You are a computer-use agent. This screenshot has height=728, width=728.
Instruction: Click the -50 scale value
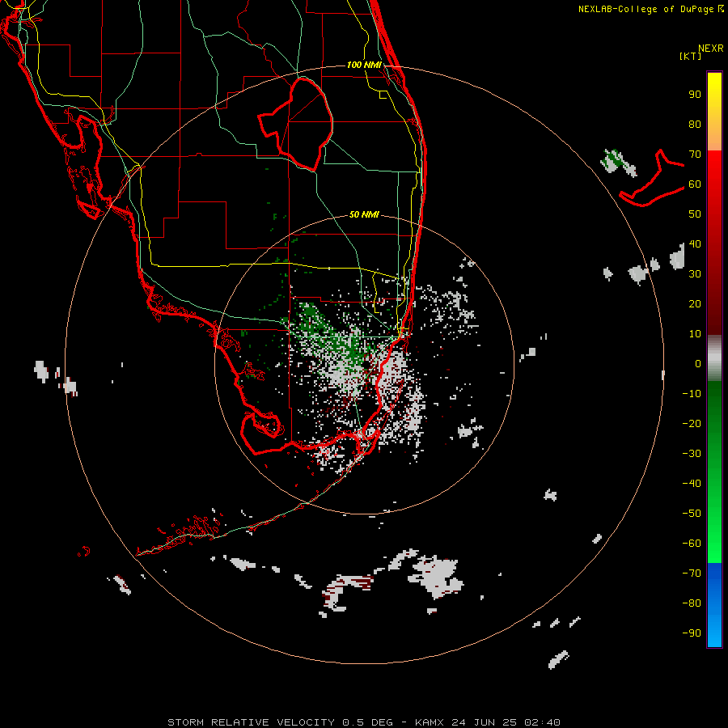pyautogui.click(x=692, y=513)
